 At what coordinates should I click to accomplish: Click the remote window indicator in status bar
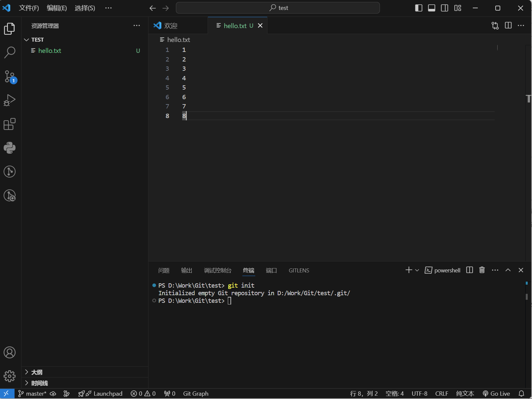pyautogui.click(x=7, y=393)
